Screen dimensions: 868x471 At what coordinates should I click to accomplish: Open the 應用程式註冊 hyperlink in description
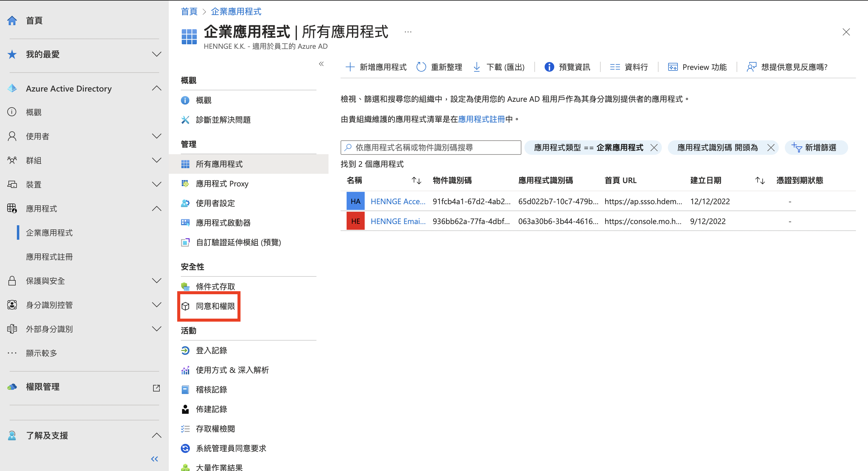coord(482,119)
